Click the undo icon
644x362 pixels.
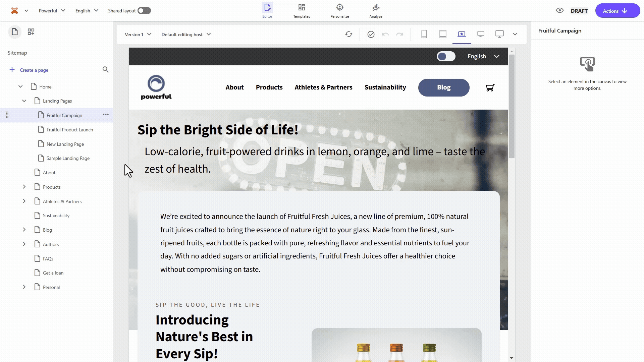pyautogui.click(x=385, y=34)
